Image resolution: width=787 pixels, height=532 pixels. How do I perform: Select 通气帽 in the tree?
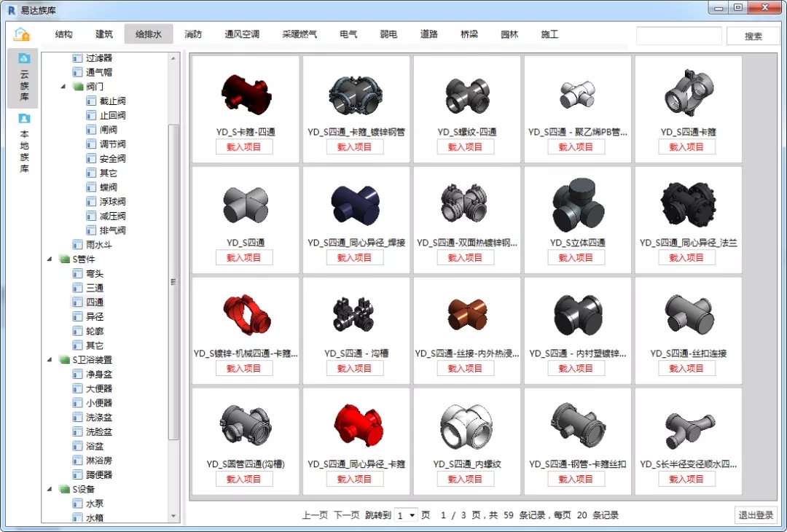pyautogui.click(x=99, y=72)
